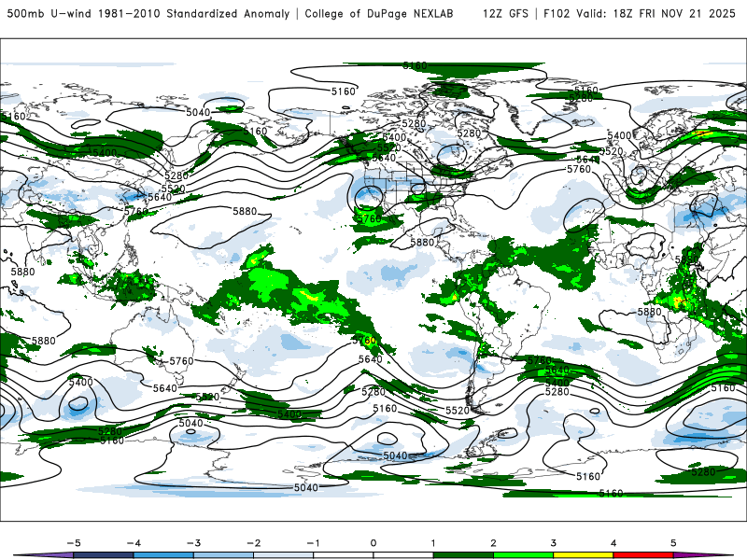Click the dark green 1 to 2 colorbar segment
The image size is (747, 560).
463,555
